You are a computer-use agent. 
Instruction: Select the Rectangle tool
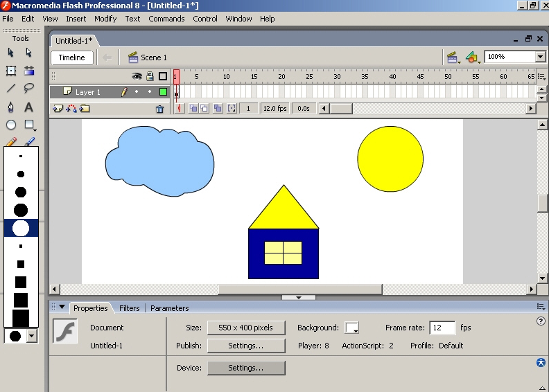click(x=29, y=125)
